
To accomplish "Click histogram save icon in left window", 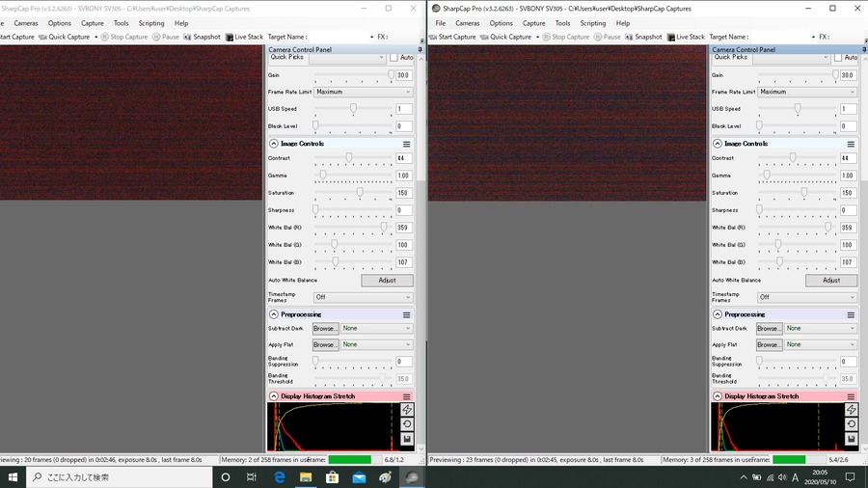I will click(x=407, y=439).
